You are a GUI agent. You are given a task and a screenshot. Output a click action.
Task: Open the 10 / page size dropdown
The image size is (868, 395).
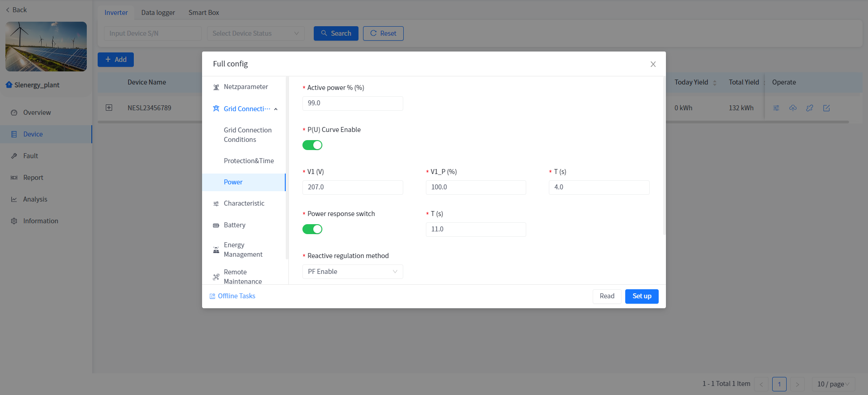tap(833, 384)
